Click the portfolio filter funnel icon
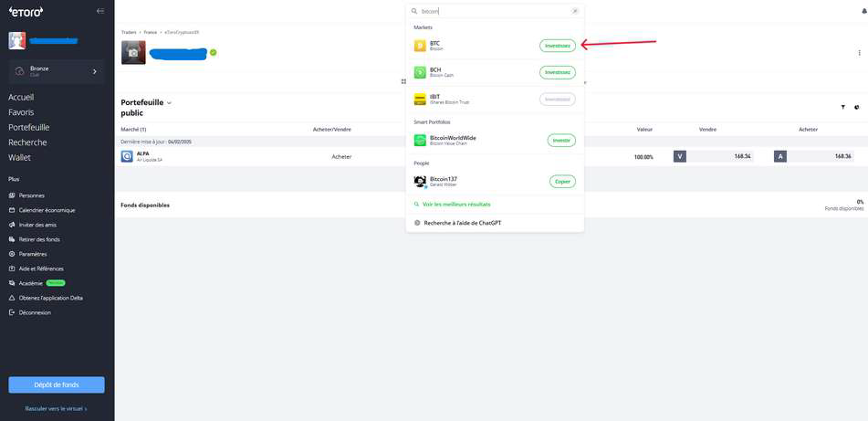The image size is (868, 421). [842, 107]
